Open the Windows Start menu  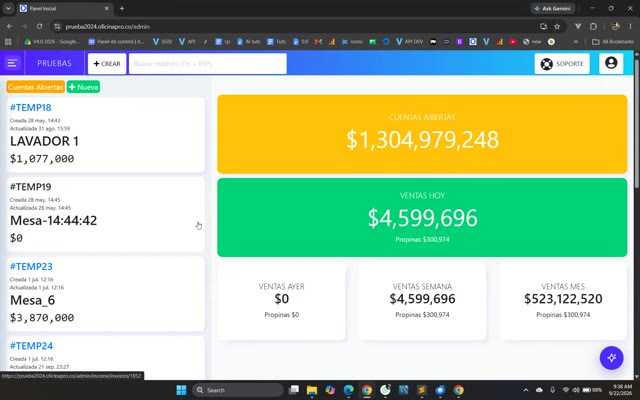(x=181, y=390)
